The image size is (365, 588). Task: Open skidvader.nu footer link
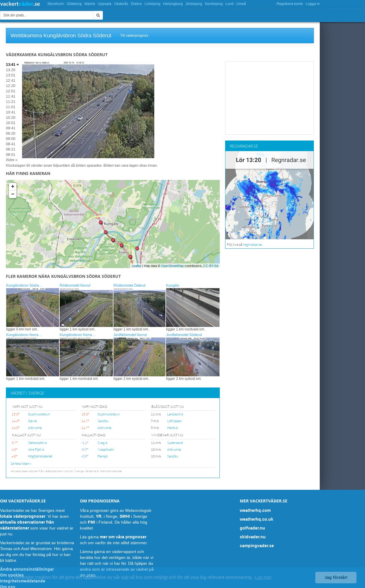[252, 537]
